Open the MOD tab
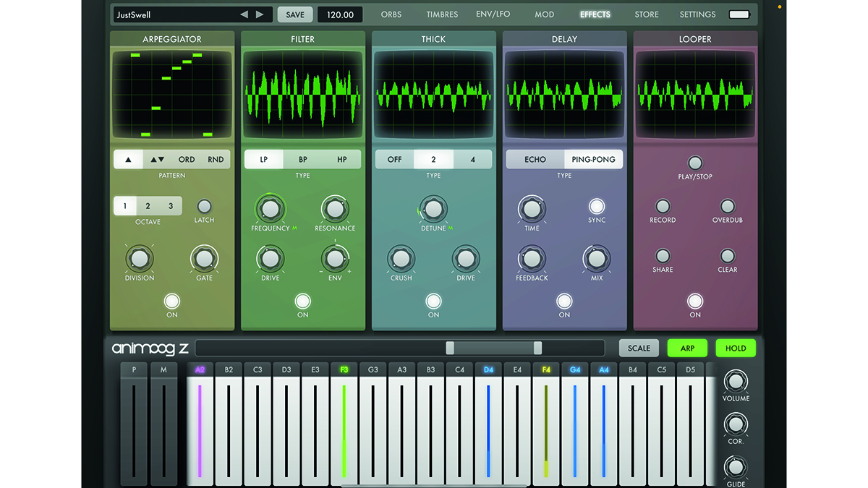 544,14
